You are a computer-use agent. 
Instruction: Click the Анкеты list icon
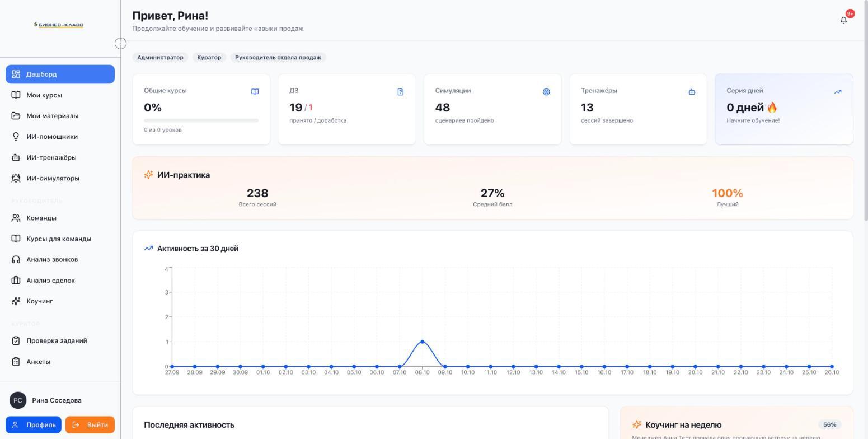point(16,361)
